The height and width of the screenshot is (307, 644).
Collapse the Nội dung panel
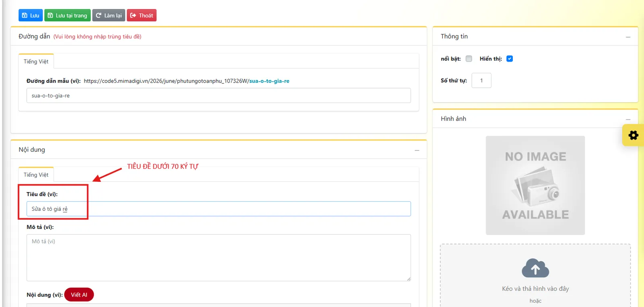point(417,150)
